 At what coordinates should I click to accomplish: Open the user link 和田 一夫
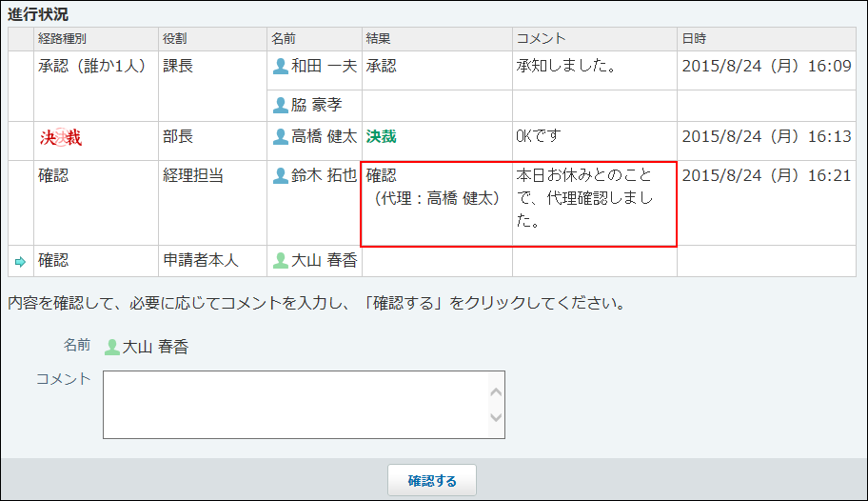tap(324, 66)
